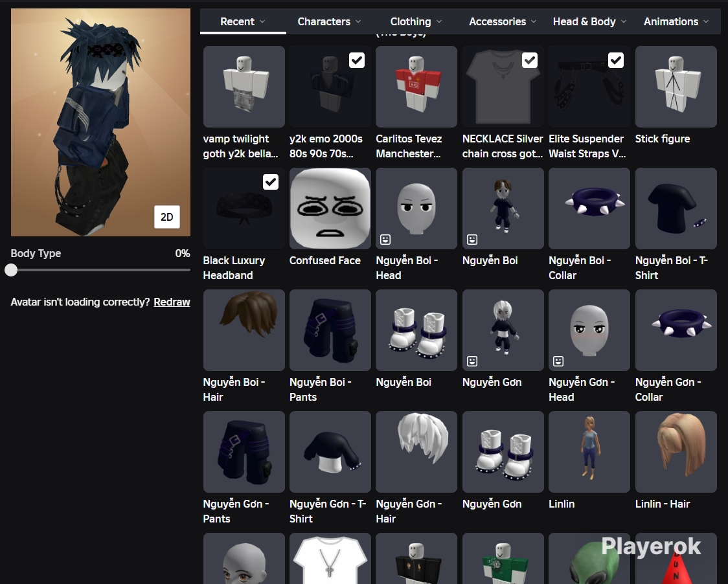Equip the Nguyễn Boi white boots item
Viewport: 728px width, 584px height.
click(x=416, y=330)
